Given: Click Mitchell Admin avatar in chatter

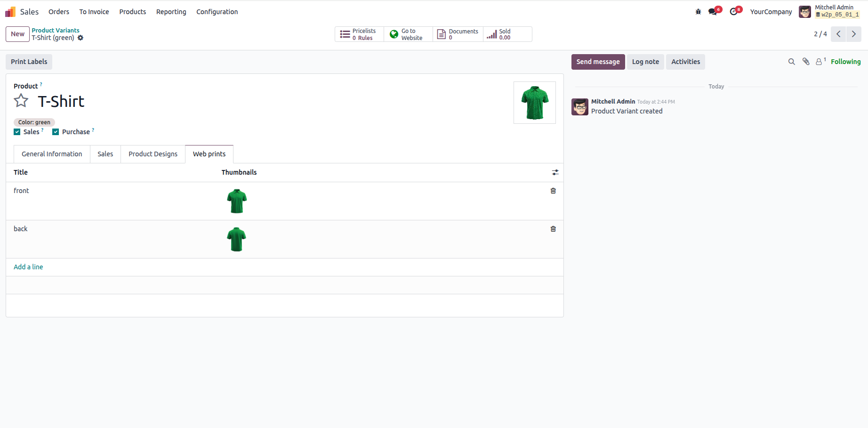Looking at the screenshot, I should coord(580,107).
